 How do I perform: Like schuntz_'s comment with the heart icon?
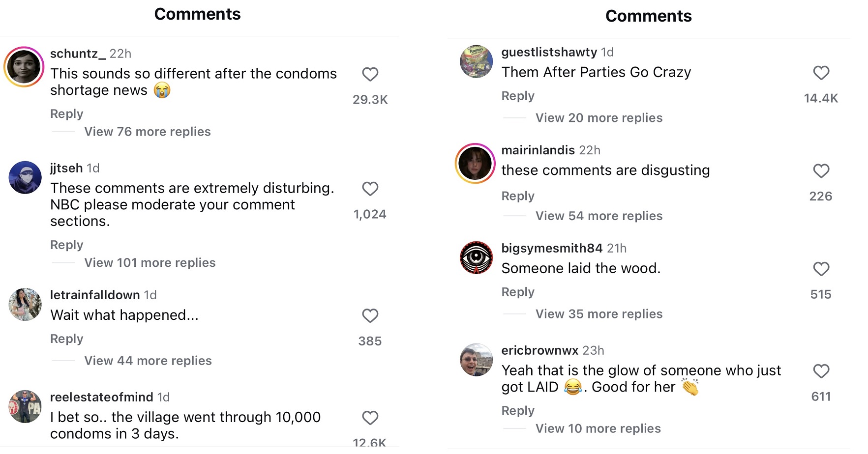tap(370, 74)
